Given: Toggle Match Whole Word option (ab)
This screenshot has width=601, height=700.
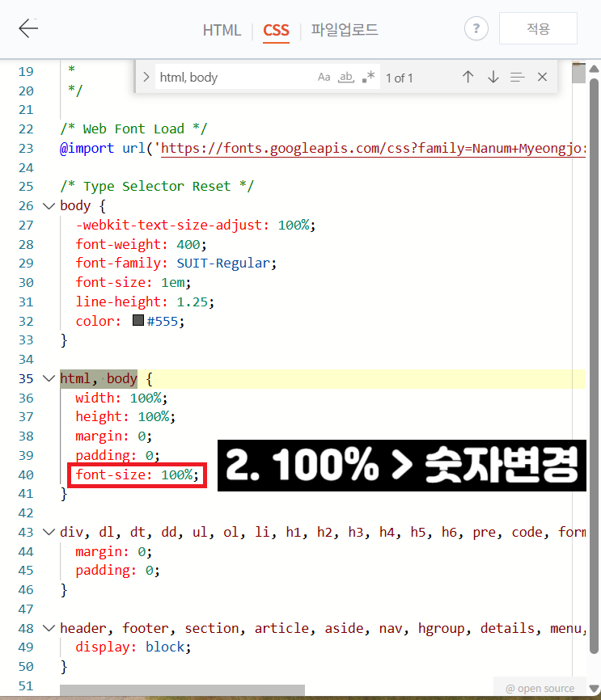Looking at the screenshot, I should pyautogui.click(x=346, y=78).
